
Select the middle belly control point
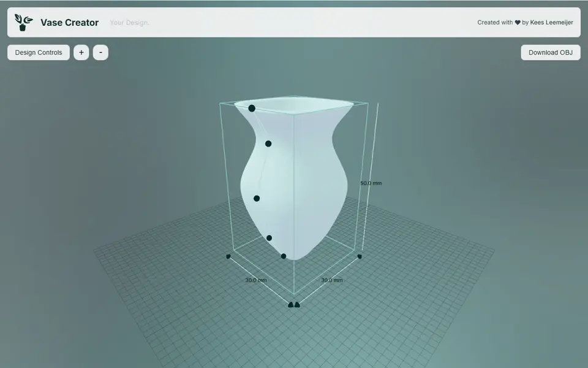point(257,198)
